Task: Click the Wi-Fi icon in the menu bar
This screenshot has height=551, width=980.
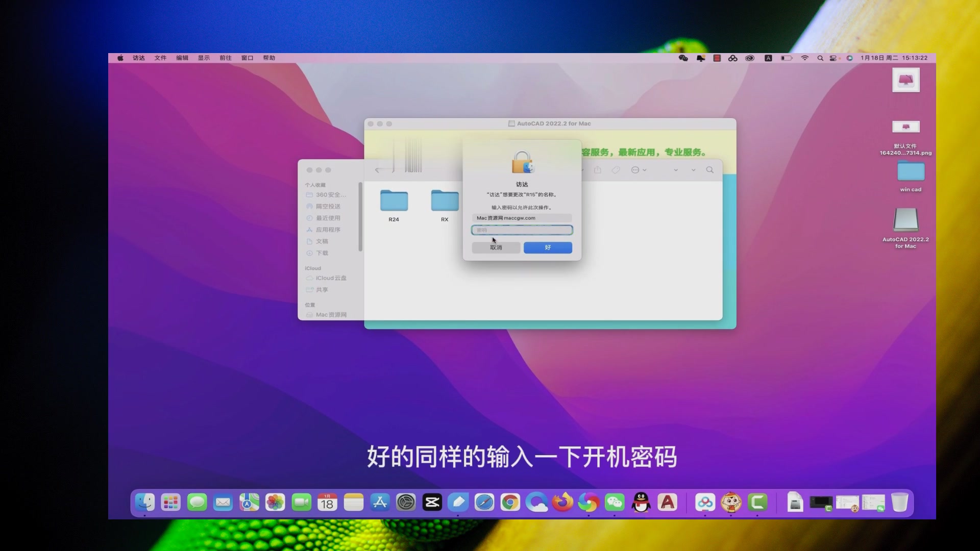Action: pos(805,58)
